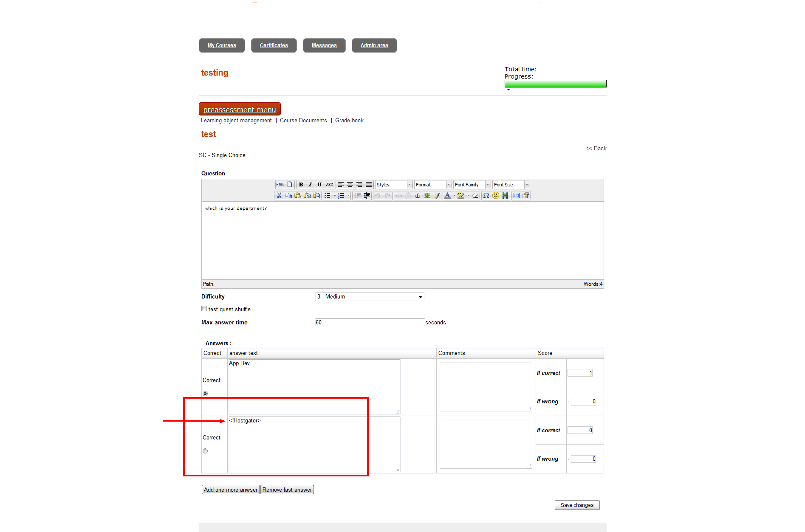This screenshot has height=532, width=805.
Task: Click the cut icon in editor toolbar
Action: pos(279,196)
